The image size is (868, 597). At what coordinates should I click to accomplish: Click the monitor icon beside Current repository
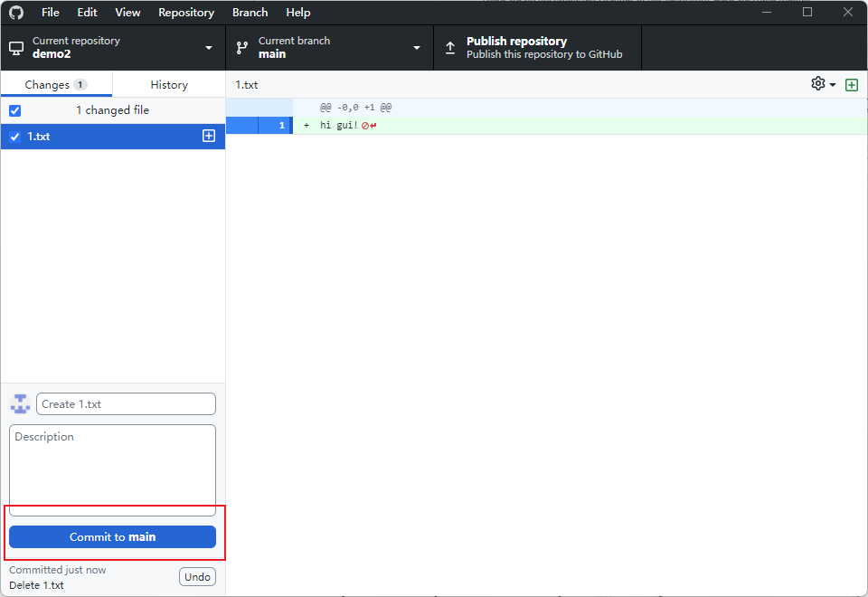pyautogui.click(x=16, y=48)
